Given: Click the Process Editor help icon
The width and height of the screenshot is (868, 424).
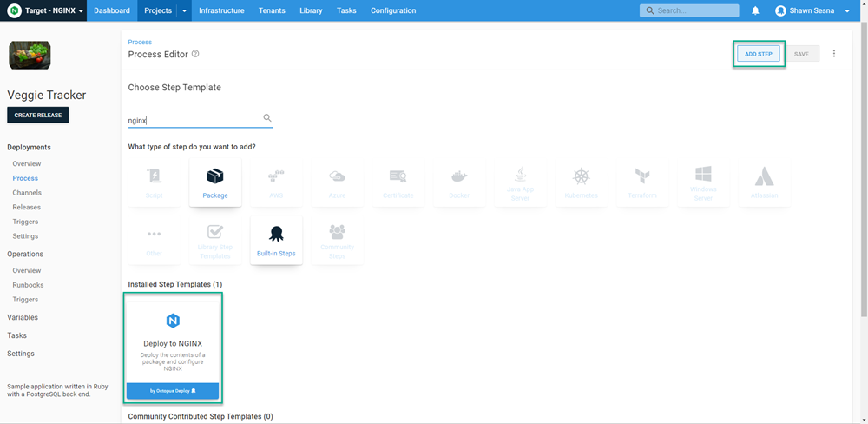Looking at the screenshot, I should pyautogui.click(x=195, y=54).
